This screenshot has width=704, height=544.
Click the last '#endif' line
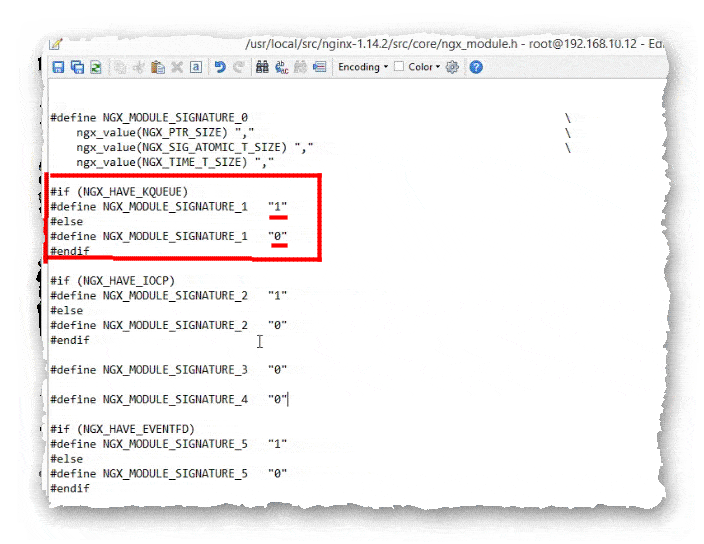coord(70,488)
